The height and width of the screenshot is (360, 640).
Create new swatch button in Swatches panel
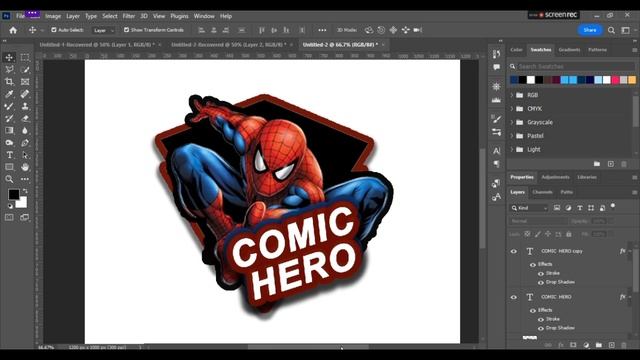click(611, 164)
